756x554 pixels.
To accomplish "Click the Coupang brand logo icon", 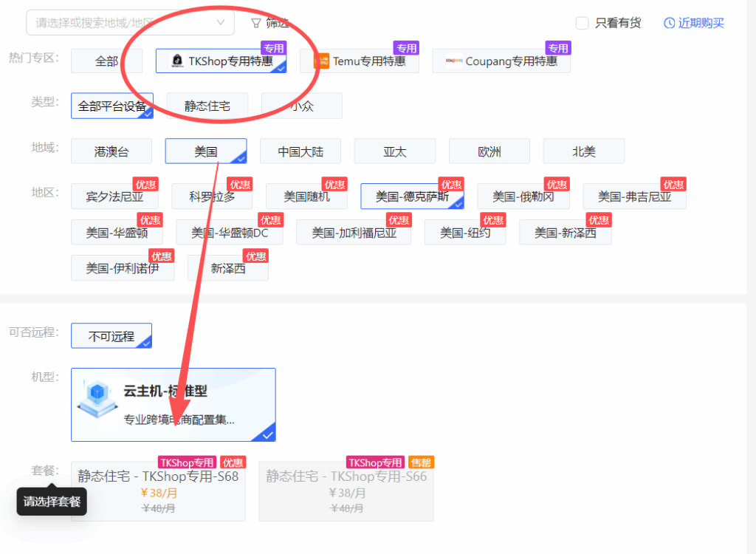I will point(453,59).
